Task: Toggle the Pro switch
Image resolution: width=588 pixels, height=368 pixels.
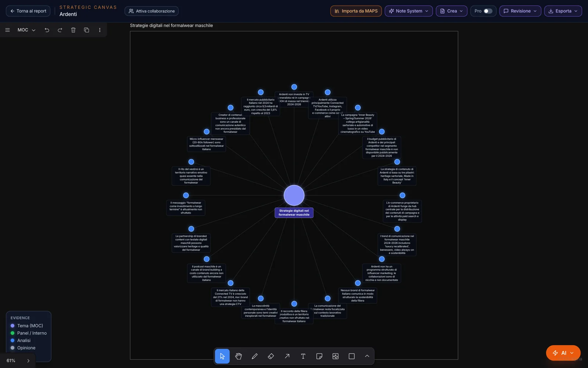Action: click(x=488, y=11)
